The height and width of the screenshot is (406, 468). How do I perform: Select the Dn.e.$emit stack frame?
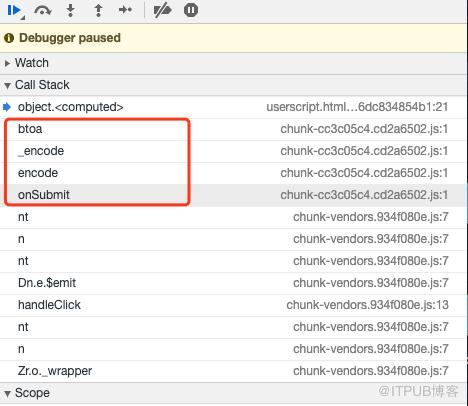(233, 283)
